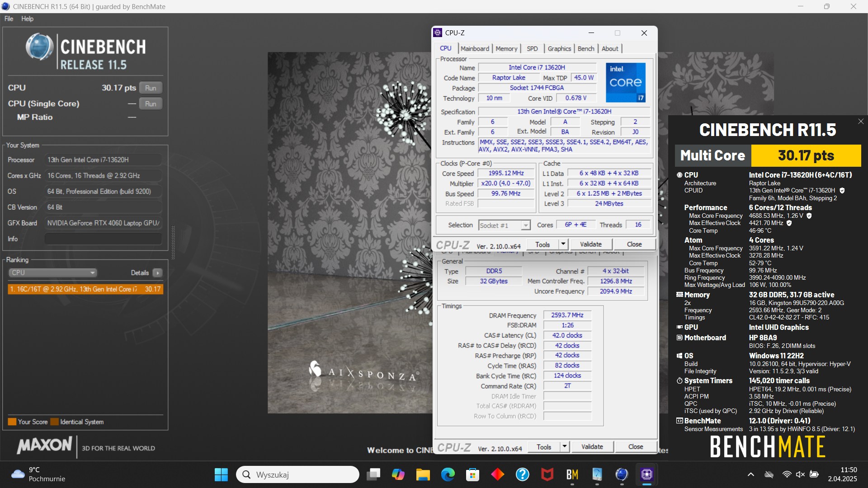Click Close button in upper CPU-Z window
Image resolution: width=868 pixels, height=488 pixels.
pyautogui.click(x=634, y=244)
